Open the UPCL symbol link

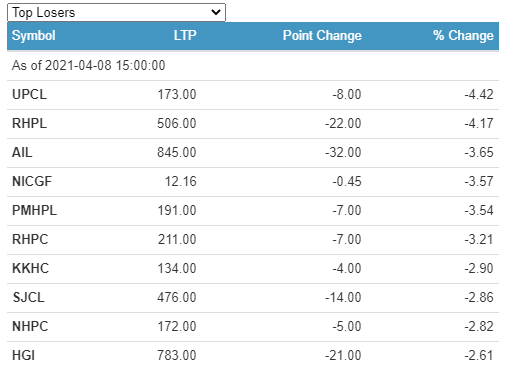(29, 95)
